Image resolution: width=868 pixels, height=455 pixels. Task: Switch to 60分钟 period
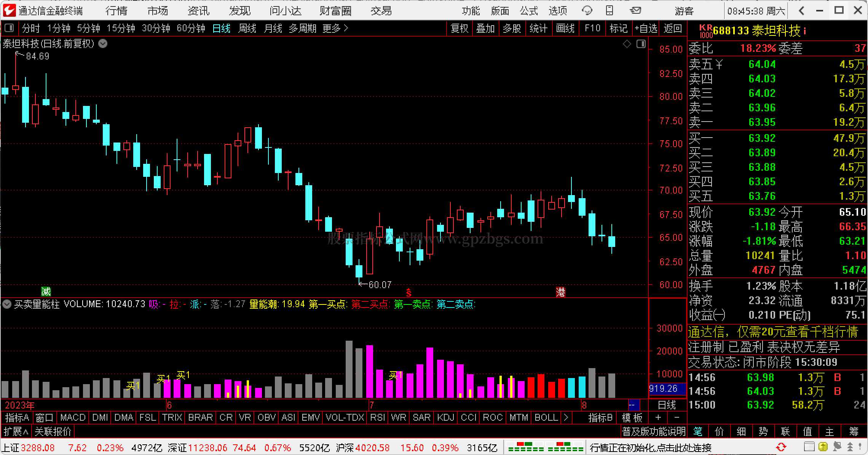[x=191, y=28]
